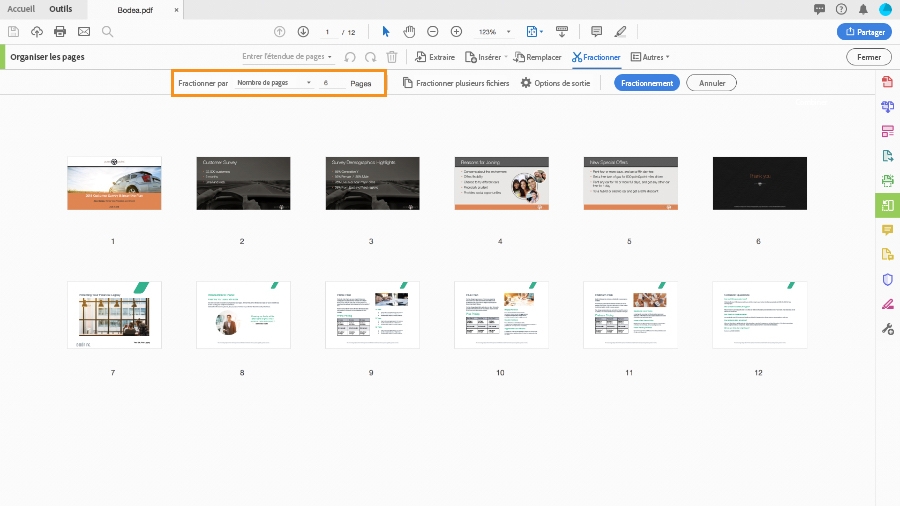
Task: Click the Partager share button
Action: [x=864, y=32]
